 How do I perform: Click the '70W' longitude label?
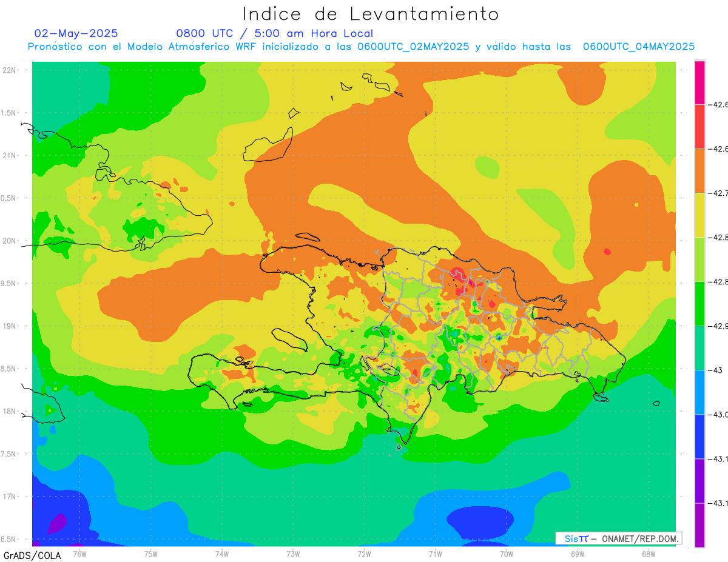click(x=507, y=554)
